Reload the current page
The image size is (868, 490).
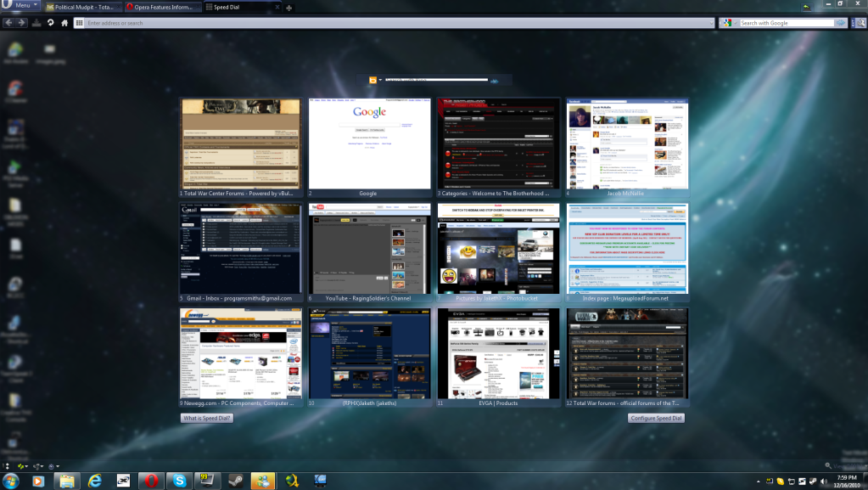pyautogui.click(x=50, y=23)
